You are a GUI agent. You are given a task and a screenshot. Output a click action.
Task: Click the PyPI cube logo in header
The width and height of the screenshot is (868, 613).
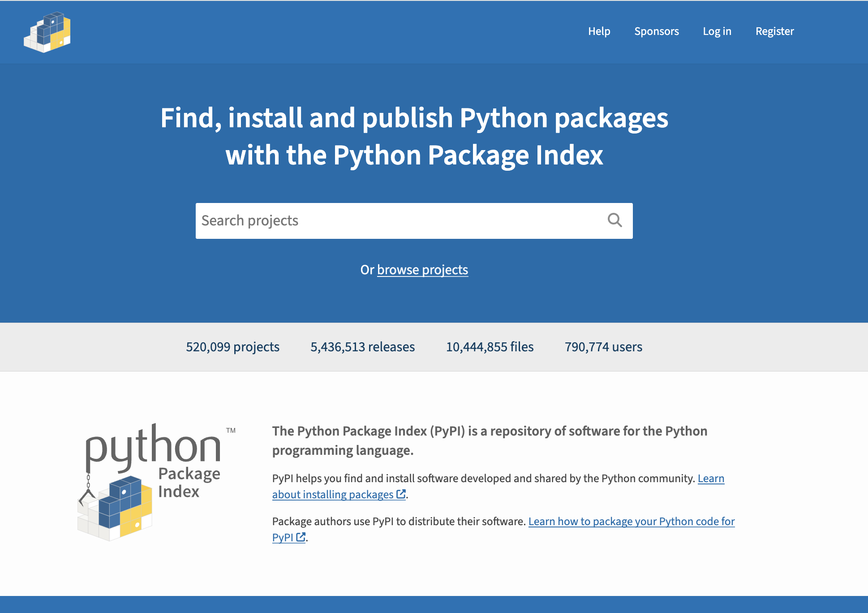(47, 32)
